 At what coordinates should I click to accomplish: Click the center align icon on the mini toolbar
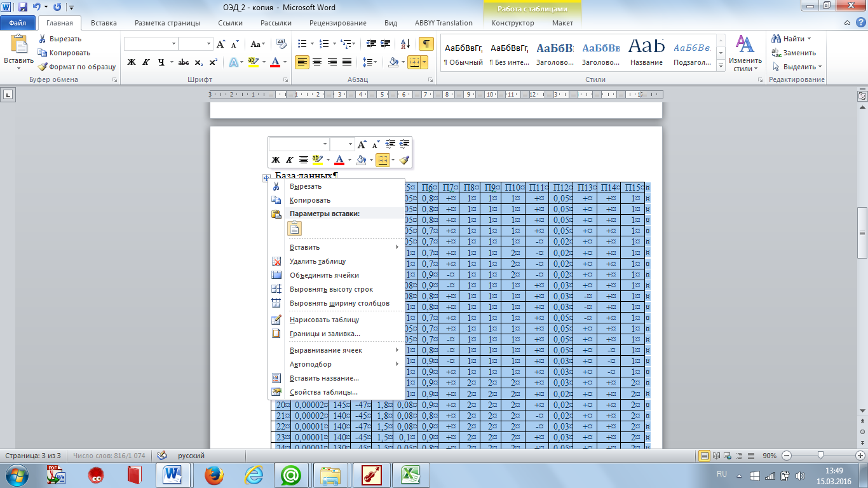tap(304, 160)
